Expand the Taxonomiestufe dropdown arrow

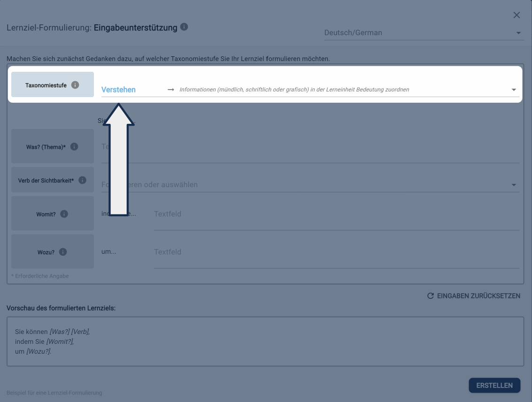514,90
